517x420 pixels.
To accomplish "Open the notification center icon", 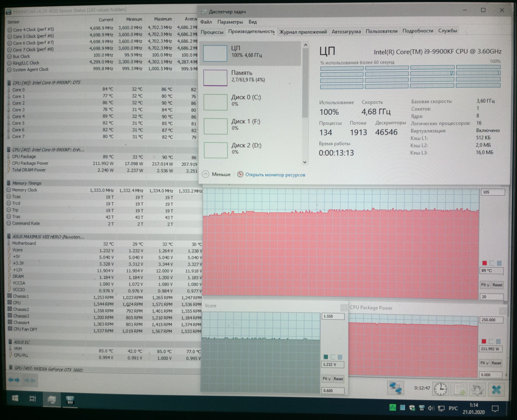I will tap(495, 409).
